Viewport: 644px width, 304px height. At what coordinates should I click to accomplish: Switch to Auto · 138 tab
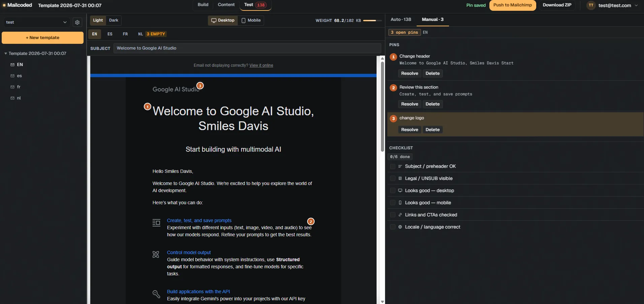coord(401,20)
